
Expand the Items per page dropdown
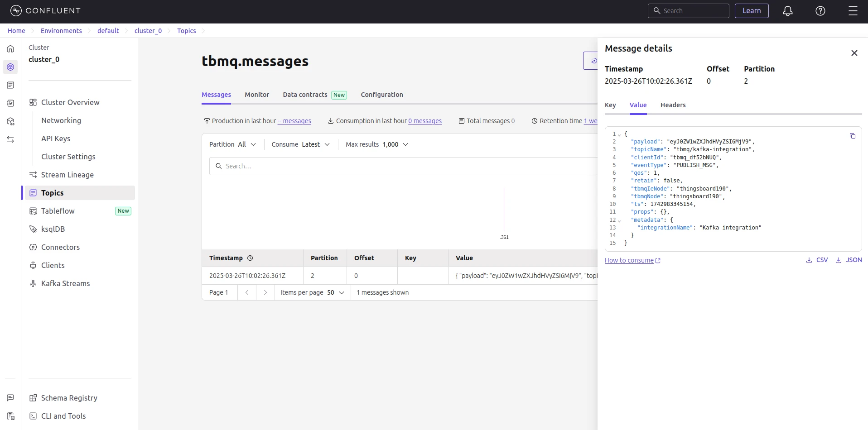pyautogui.click(x=312, y=292)
